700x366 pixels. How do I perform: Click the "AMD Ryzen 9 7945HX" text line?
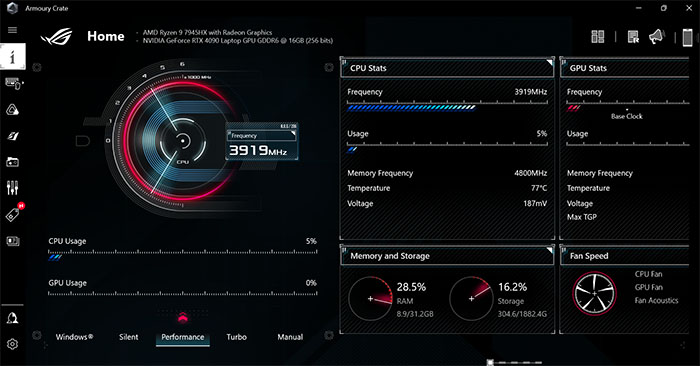[207, 32]
